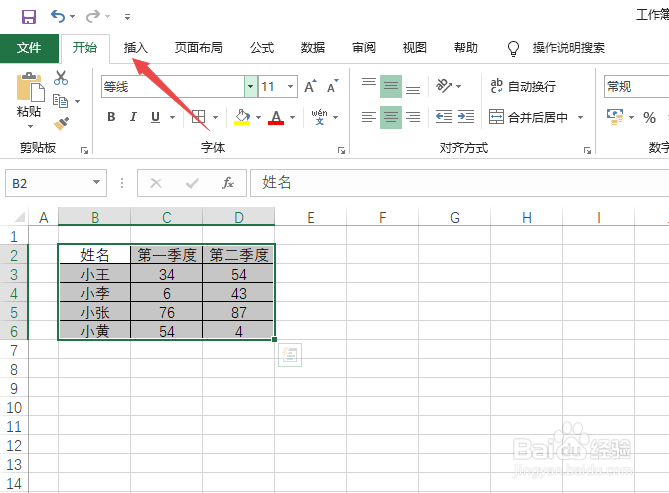
Task: Open the 等线 font name dropdown
Action: [251, 87]
